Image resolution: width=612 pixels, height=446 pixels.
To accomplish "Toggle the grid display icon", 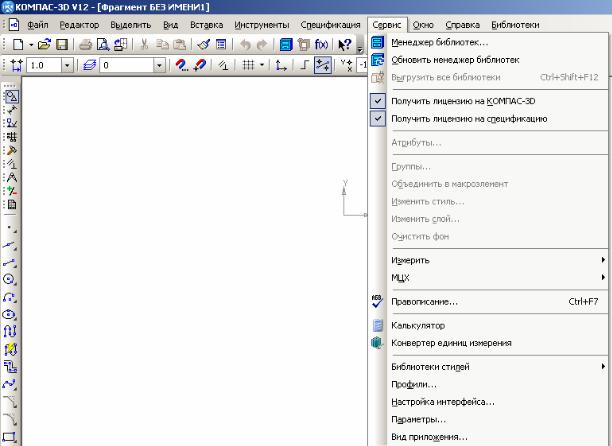I will (248, 65).
